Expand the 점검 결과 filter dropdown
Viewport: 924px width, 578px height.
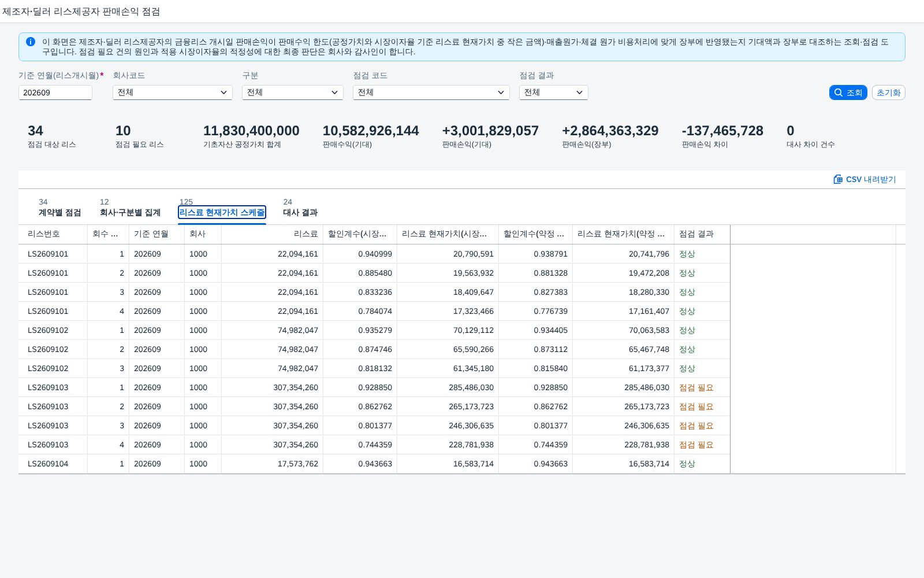point(554,92)
